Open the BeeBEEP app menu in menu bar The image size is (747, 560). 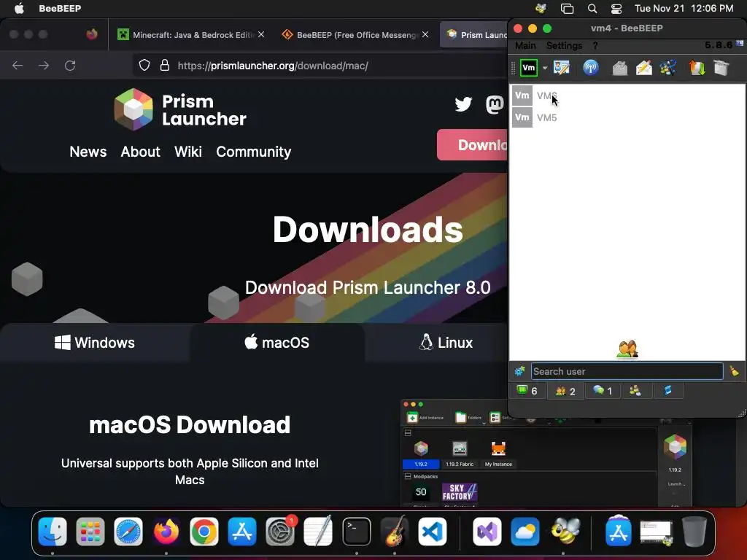pos(60,8)
